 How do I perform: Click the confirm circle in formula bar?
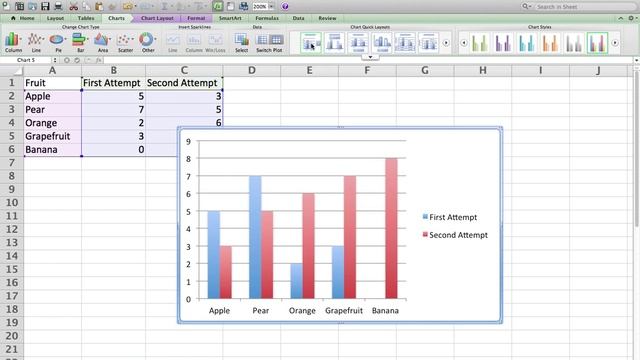[77, 60]
